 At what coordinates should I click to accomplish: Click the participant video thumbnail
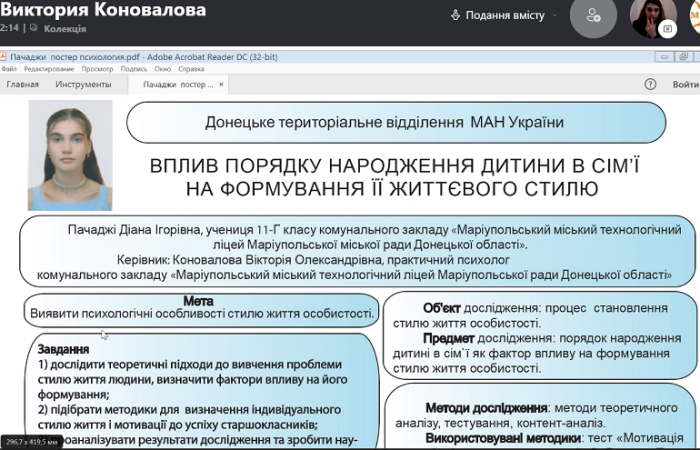tap(652, 18)
